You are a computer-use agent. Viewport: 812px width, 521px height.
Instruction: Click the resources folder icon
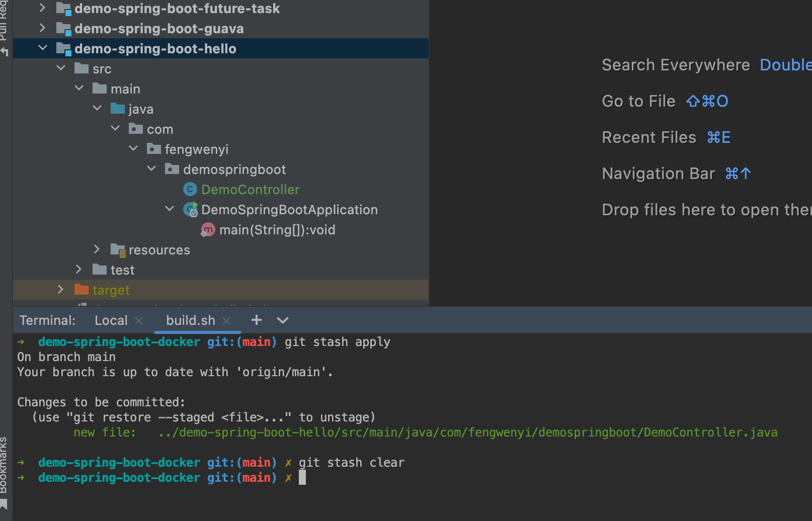pyautogui.click(x=118, y=250)
